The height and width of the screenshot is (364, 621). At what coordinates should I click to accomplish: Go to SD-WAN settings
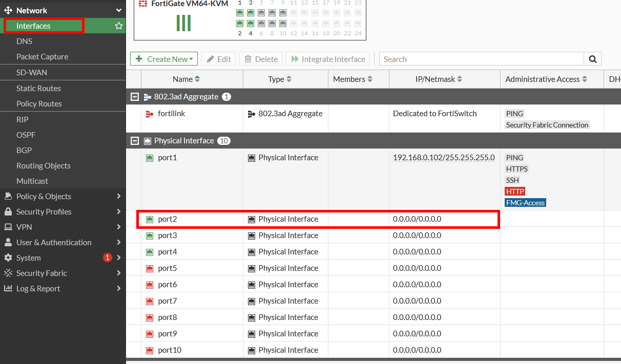click(31, 73)
